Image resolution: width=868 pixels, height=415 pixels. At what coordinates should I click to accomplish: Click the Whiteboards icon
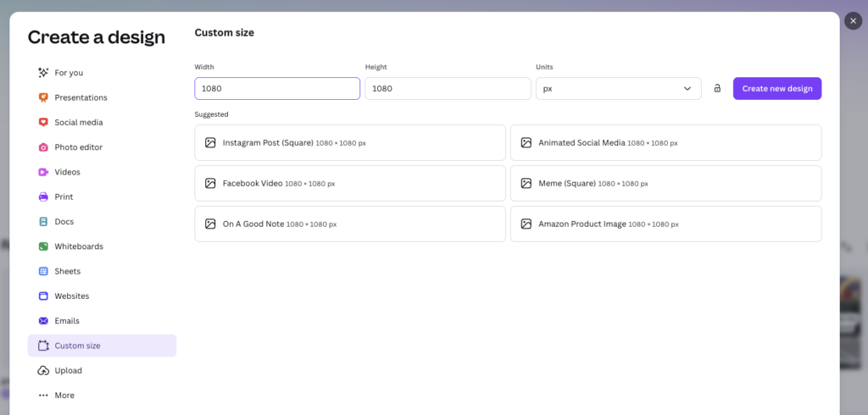pos(43,246)
